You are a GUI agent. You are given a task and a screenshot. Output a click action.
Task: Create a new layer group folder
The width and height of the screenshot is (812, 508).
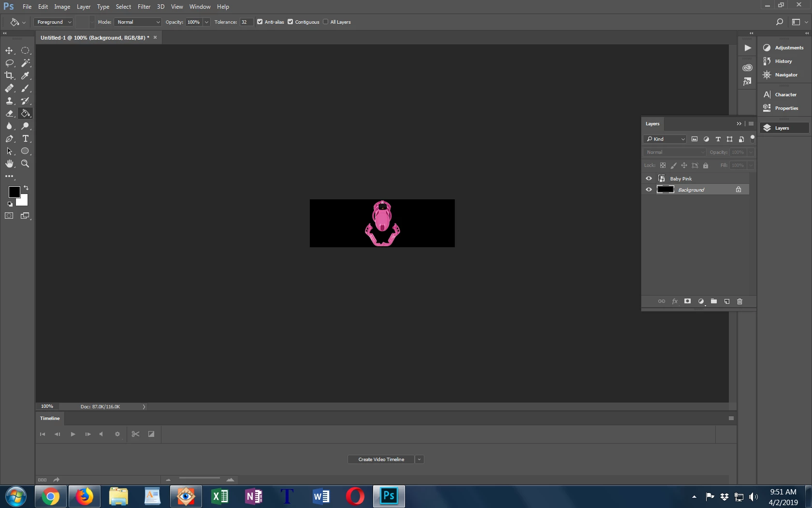click(713, 301)
